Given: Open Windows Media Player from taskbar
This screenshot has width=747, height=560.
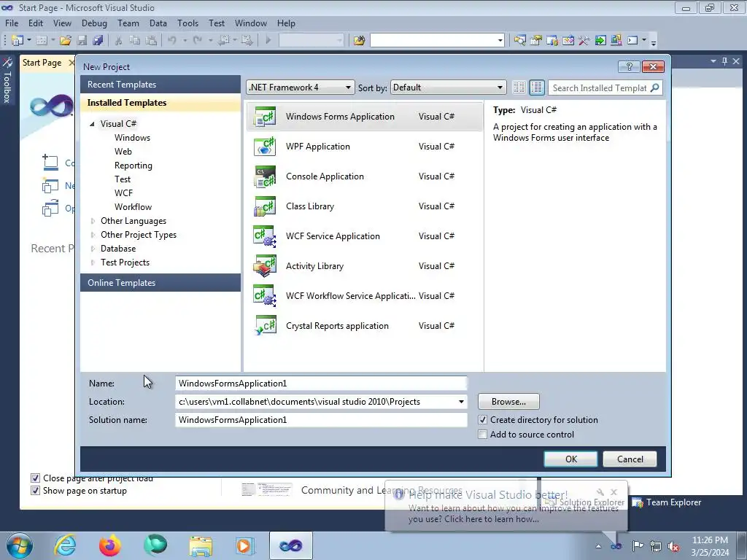Looking at the screenshot, I should point(245,545).
